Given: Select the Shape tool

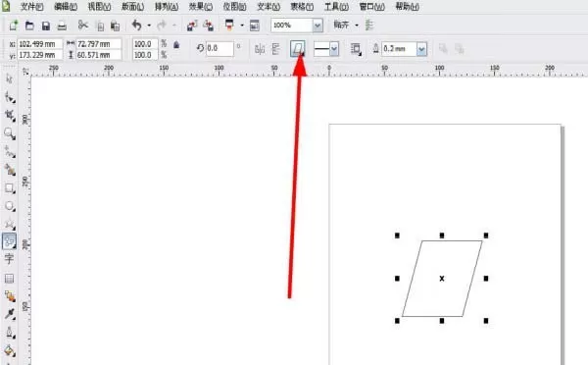Looking at the screenshot, I should click(x=10, y=97).
